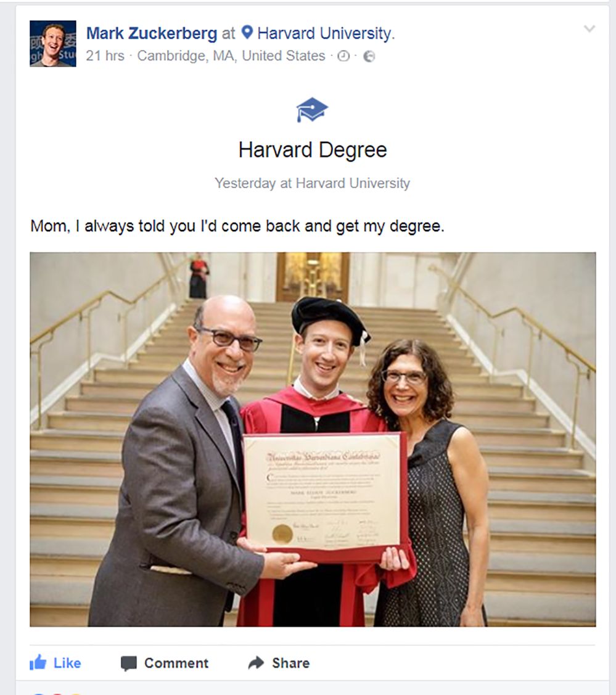The image size is (616, 695).
Task: Click the location pin icon before Harvard University
Action: 247,33
